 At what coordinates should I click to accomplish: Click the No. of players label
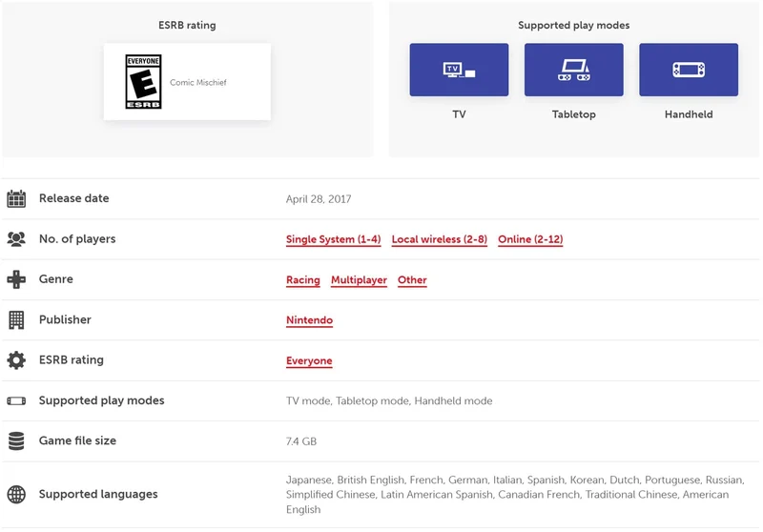77,238
